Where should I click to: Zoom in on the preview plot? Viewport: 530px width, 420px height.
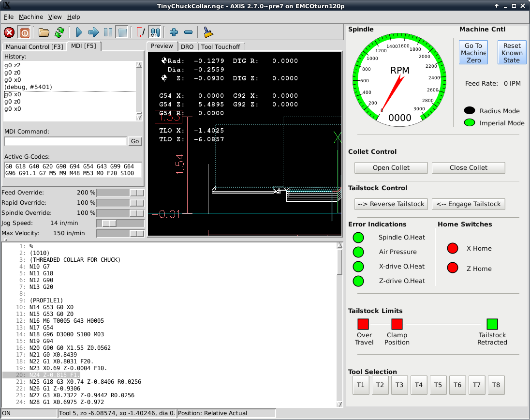click(174, 32)
